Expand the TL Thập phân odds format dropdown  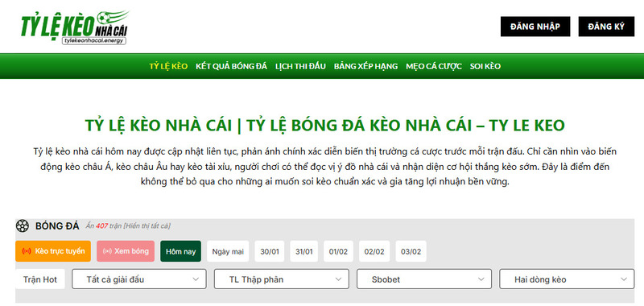point(282,279)
